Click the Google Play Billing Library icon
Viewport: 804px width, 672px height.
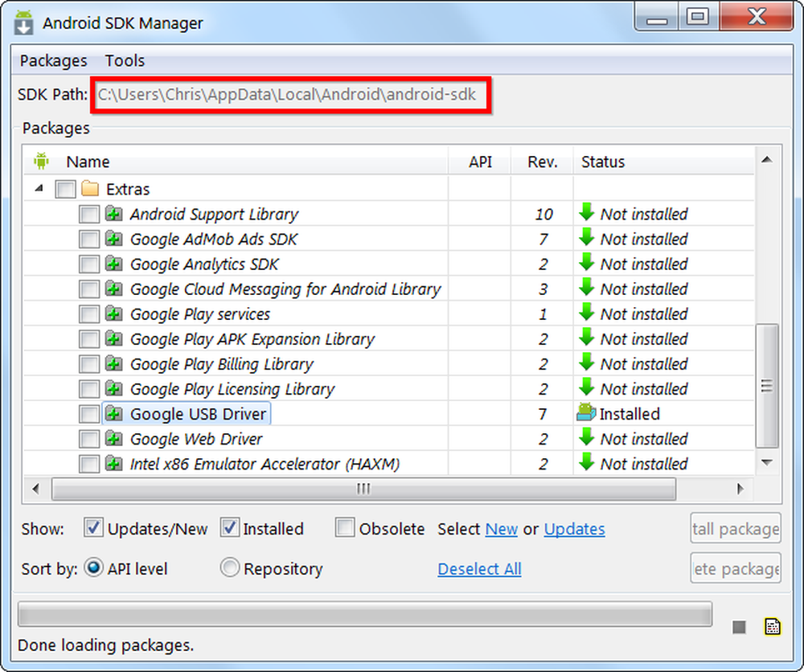114,363
